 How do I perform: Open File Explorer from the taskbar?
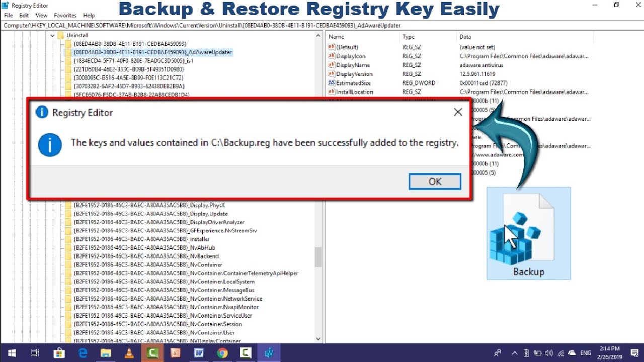106,353
